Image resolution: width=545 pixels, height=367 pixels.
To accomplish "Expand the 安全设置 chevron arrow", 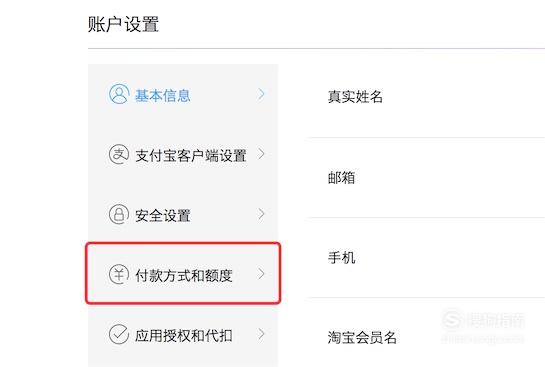I will (261, 214).
